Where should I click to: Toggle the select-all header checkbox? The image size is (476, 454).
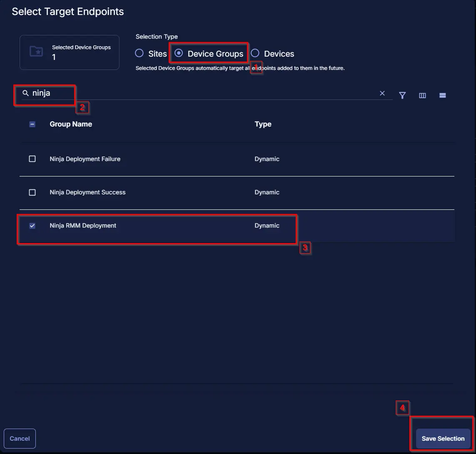point(32,124)
